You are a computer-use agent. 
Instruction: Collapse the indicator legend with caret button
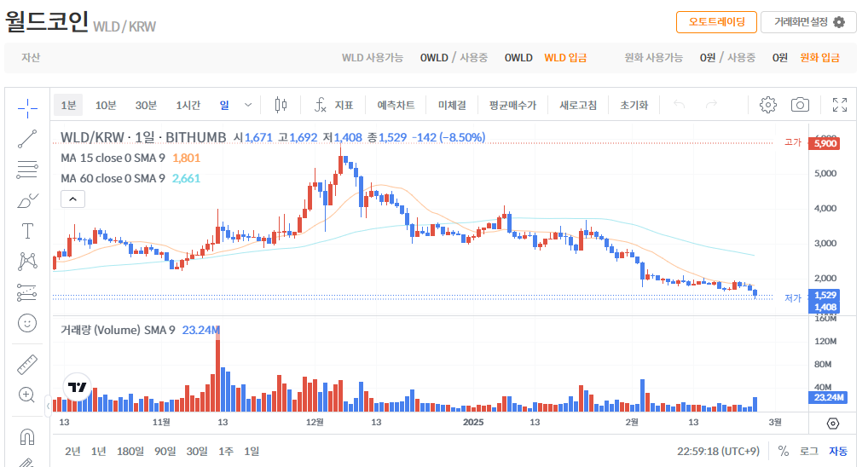point(72,199)
